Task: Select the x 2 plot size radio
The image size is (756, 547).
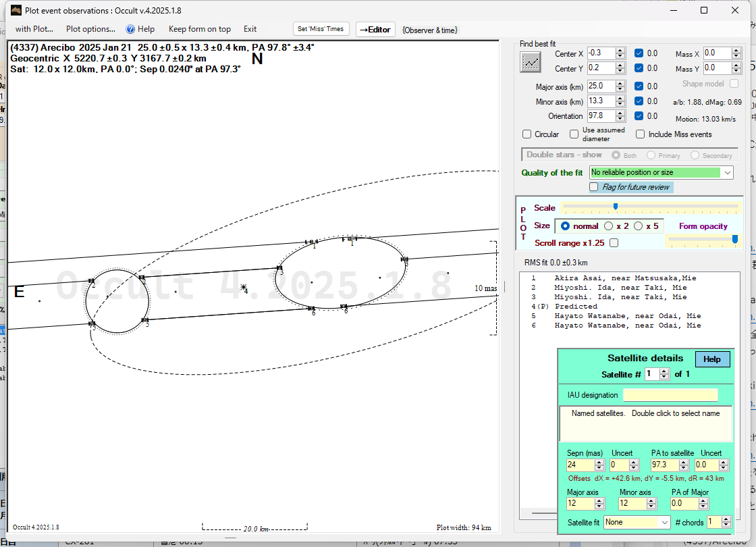Action: click(x=608, y=226)
